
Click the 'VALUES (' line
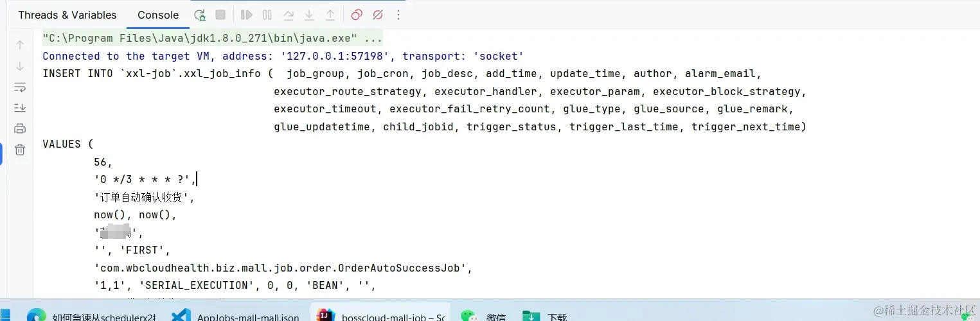[x=68, y=144]
